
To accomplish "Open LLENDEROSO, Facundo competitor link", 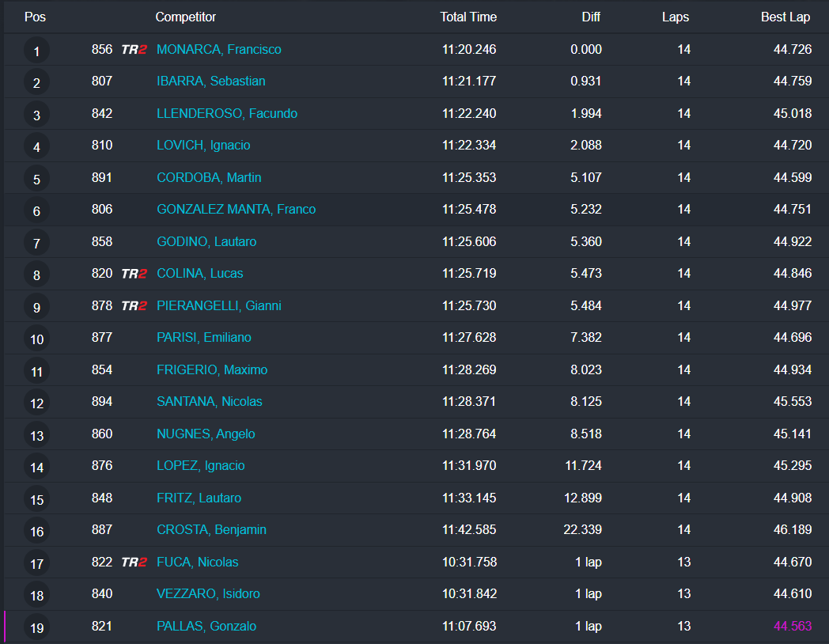I will coord(227,114).
